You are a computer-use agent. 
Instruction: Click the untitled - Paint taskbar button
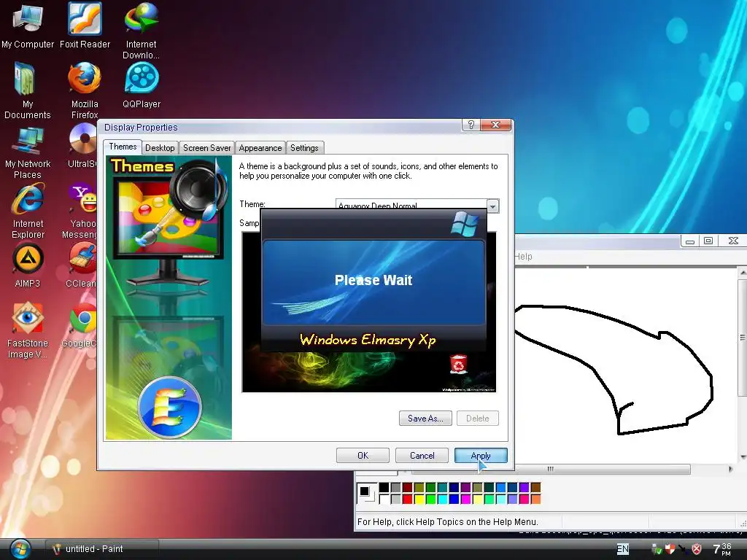pyautogui.click(x=102, y=549)
